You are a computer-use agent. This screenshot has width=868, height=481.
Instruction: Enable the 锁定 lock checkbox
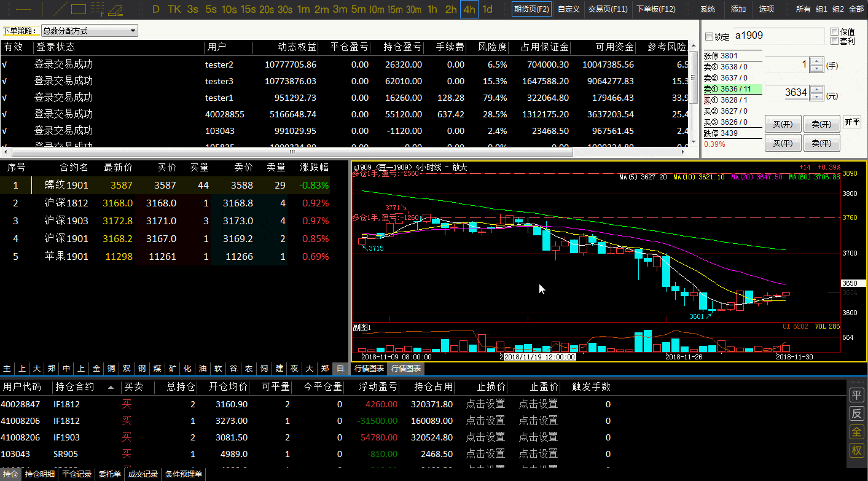point(710,37)
